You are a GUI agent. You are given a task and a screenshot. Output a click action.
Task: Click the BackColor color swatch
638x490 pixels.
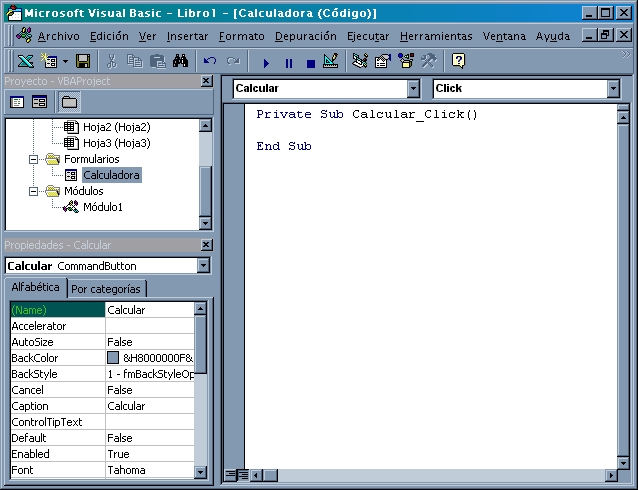coord(113,358)
